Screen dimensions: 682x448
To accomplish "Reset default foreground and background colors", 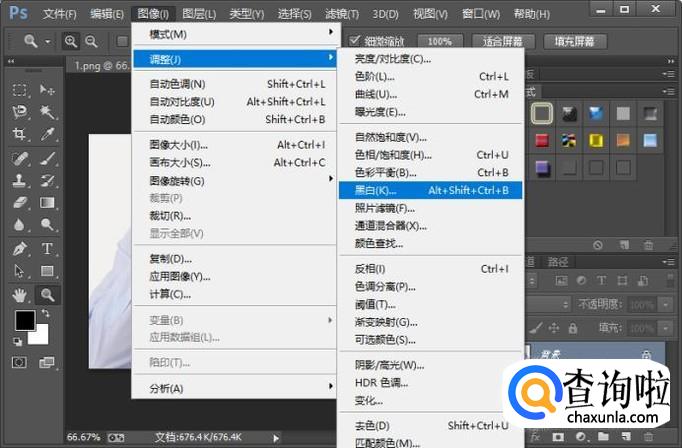I will click(x=17, y=341).
